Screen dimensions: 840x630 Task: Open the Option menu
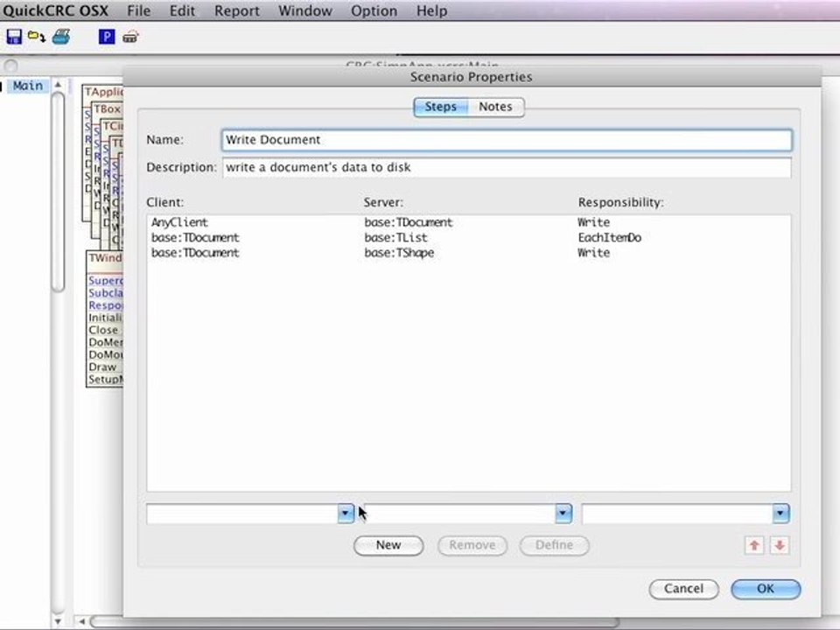pyautogui.click(x=374, y=10)
